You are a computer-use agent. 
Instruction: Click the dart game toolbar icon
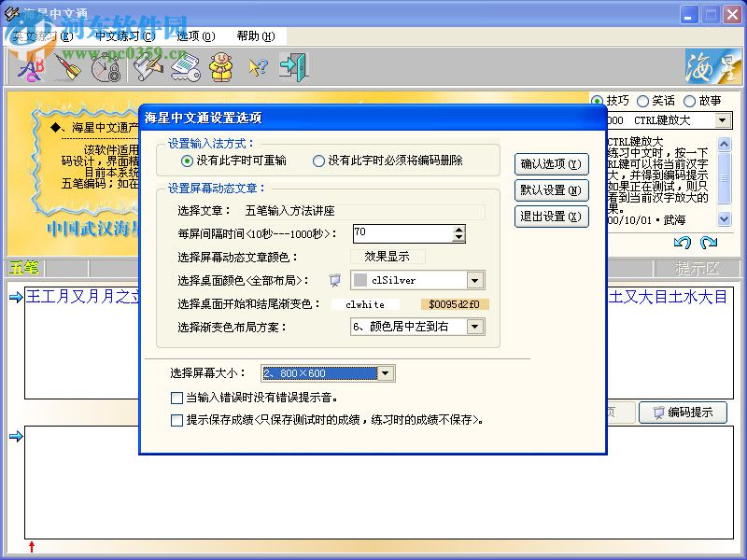coord(67,67)
